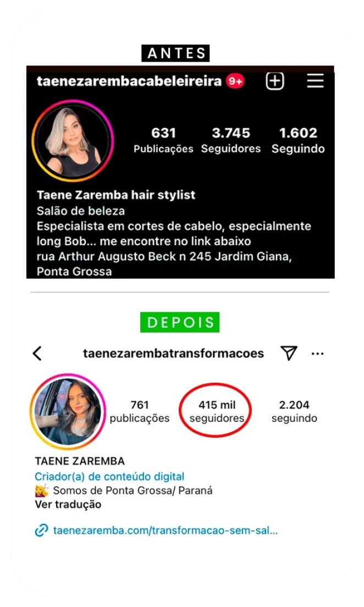The height and width of the screenshot is (607, 364).
Task: Tap the new post plus icon
Action: pos(275,81)
